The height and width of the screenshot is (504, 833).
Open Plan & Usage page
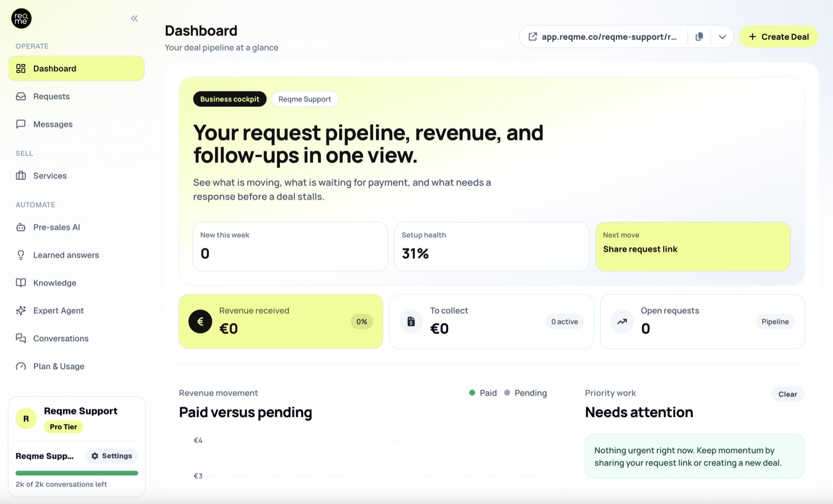click(77, 366)
